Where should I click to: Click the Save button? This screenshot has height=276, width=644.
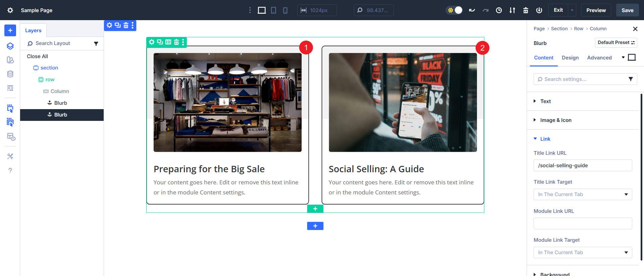(627, 10)
